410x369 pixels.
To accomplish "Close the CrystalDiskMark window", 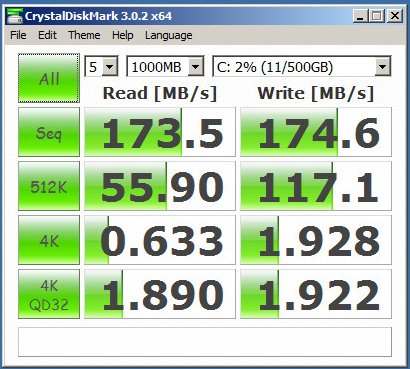I will (395, 16).
